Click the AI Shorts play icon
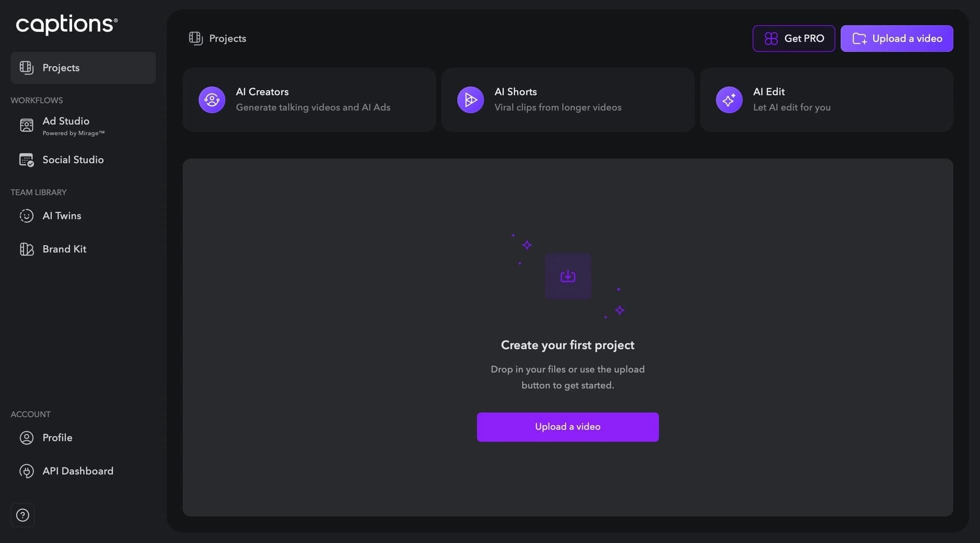The width and height of the screenshot is (980, 543). [x=471, y=100]
